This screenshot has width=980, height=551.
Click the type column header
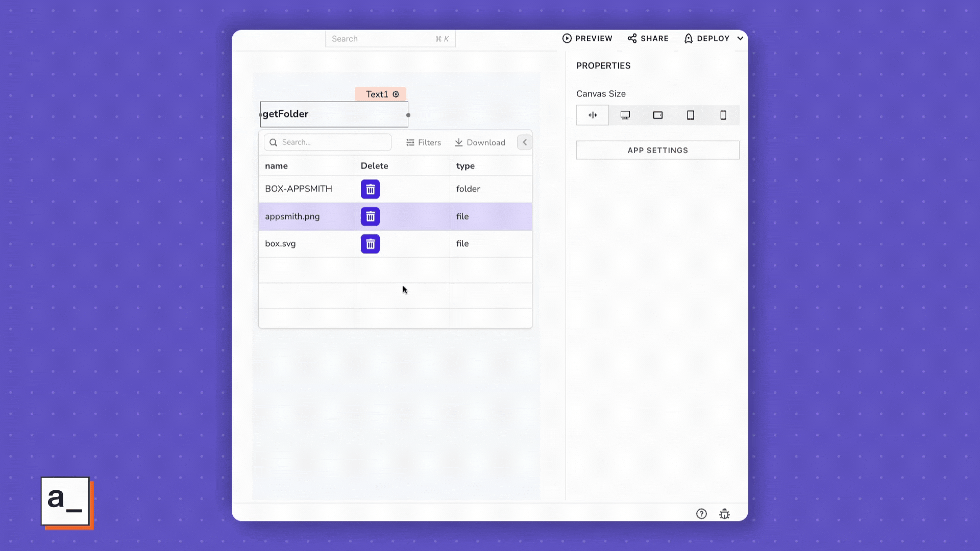(491, 166)
